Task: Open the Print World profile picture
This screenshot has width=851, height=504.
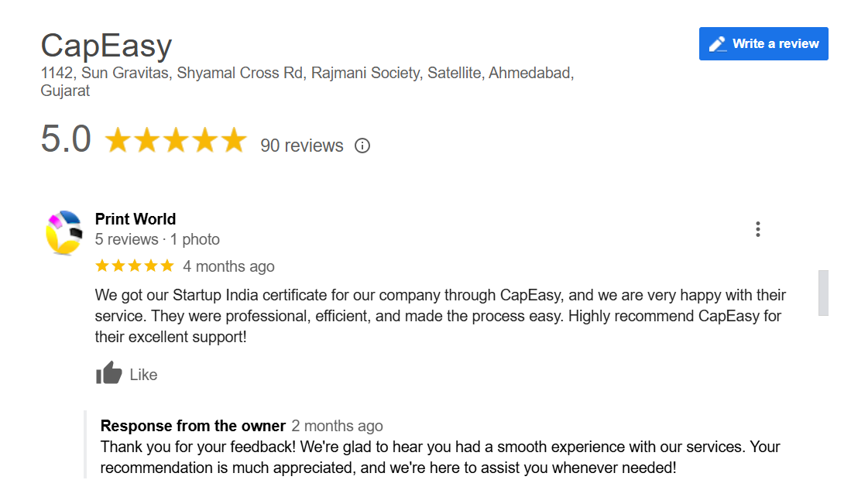Action: click(64, 232)
